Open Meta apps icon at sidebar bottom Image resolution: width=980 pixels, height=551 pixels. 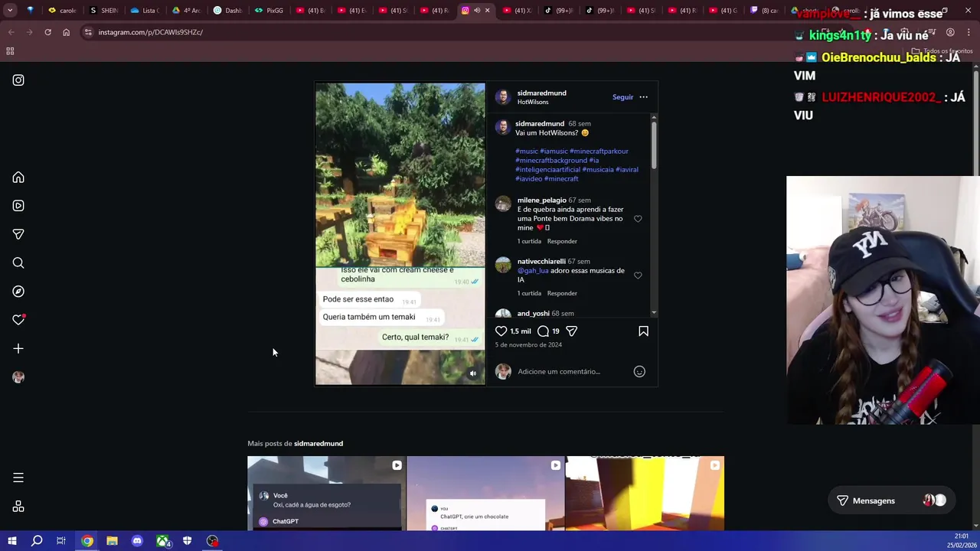coord(18,507)
